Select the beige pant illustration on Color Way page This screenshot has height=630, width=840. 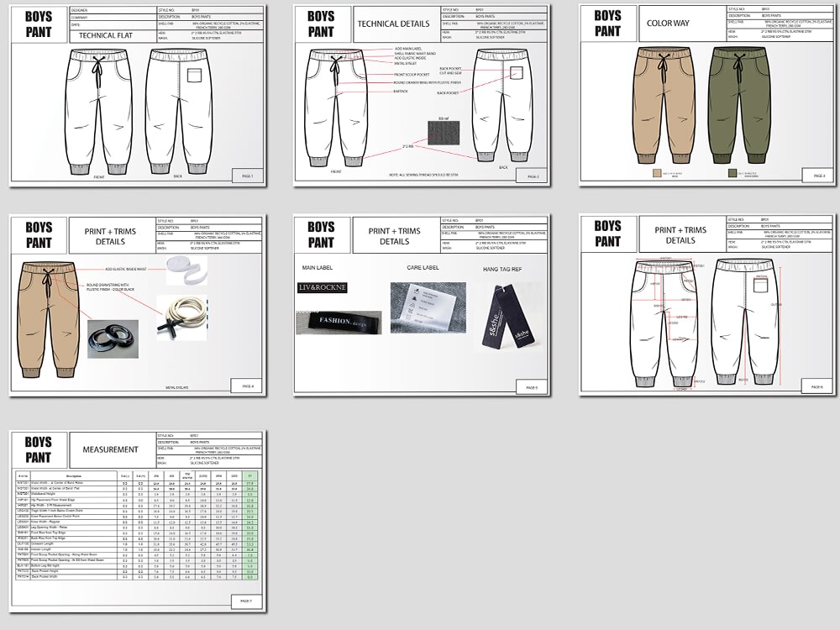point(664,105)
